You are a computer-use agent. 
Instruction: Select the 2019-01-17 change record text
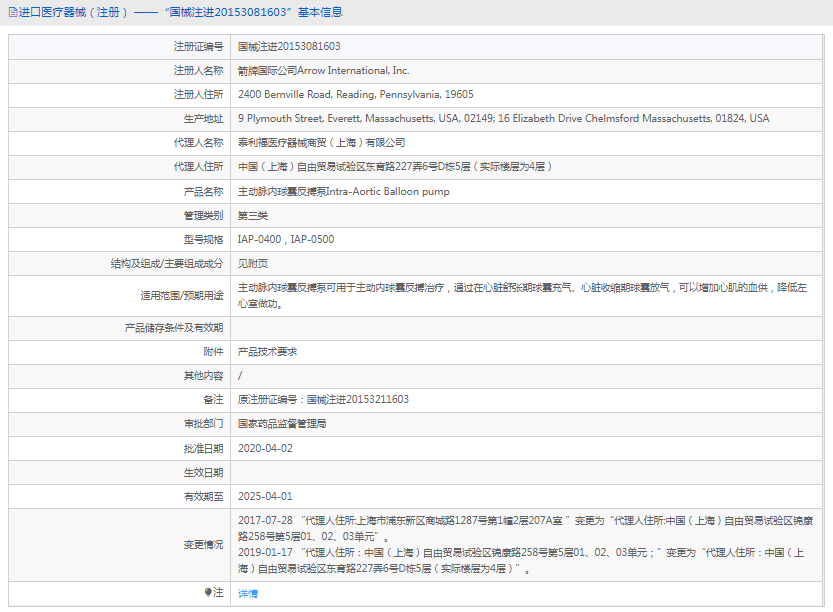[521, 560]
